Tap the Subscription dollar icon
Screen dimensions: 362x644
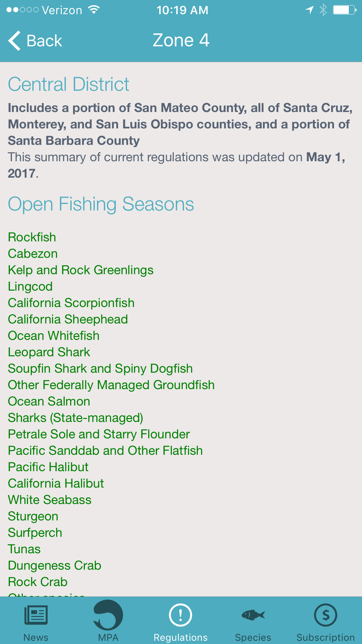coord(326,615)
